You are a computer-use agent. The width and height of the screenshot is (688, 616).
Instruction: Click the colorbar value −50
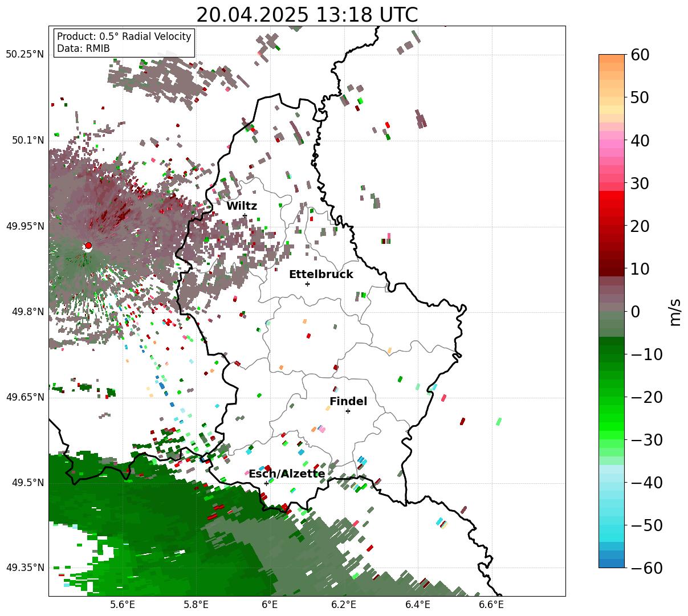(646, 525)
